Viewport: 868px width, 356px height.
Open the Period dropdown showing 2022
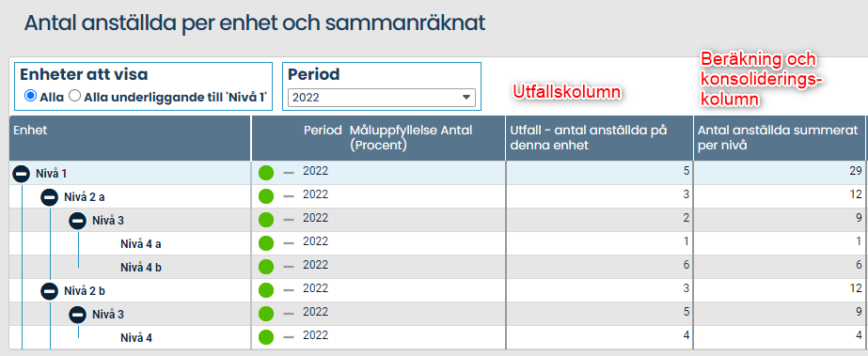pos(382,98)
